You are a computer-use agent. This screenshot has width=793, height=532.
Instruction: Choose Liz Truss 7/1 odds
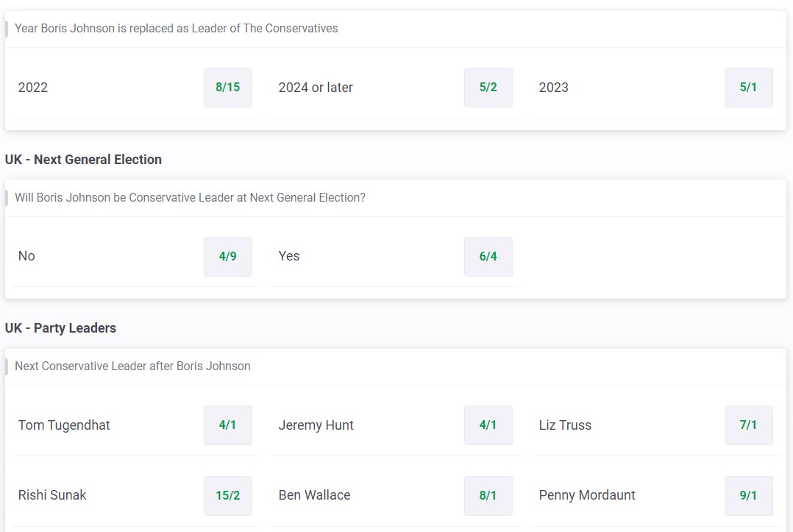[749, 425]
